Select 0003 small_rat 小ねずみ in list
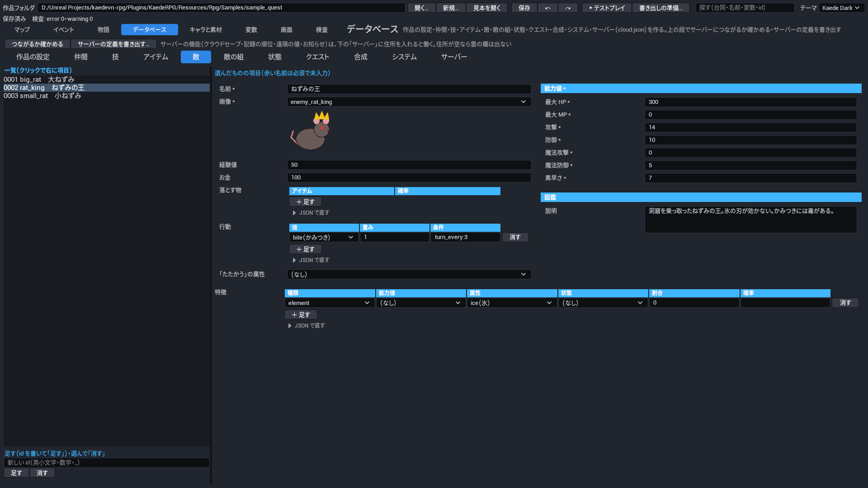The height and width of the screenshot is (488, 868). click(106, 96)
